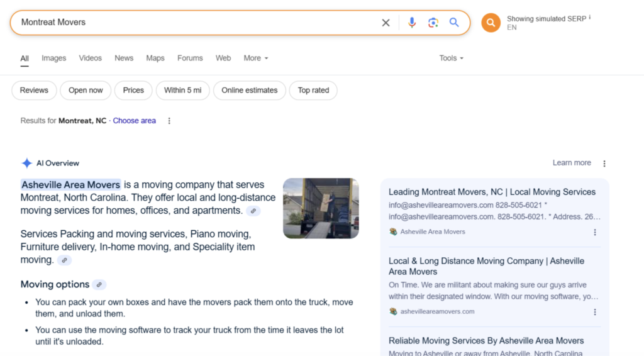Switch to the Images tab
644x356 pixels.
[53, 58]
